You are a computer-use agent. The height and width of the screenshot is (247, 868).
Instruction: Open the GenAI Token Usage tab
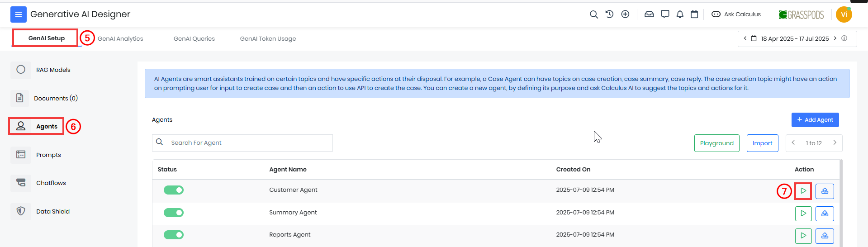[268, 39]
